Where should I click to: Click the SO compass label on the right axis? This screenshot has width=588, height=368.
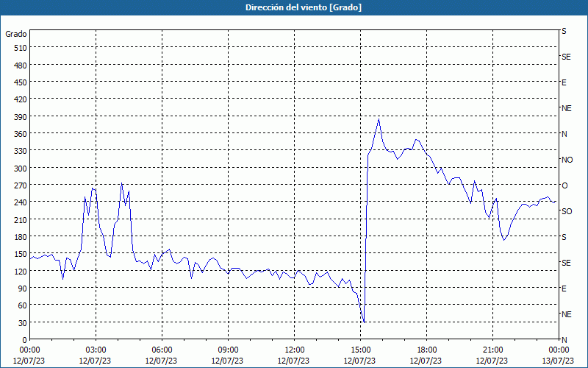click(x=567, y=211)
